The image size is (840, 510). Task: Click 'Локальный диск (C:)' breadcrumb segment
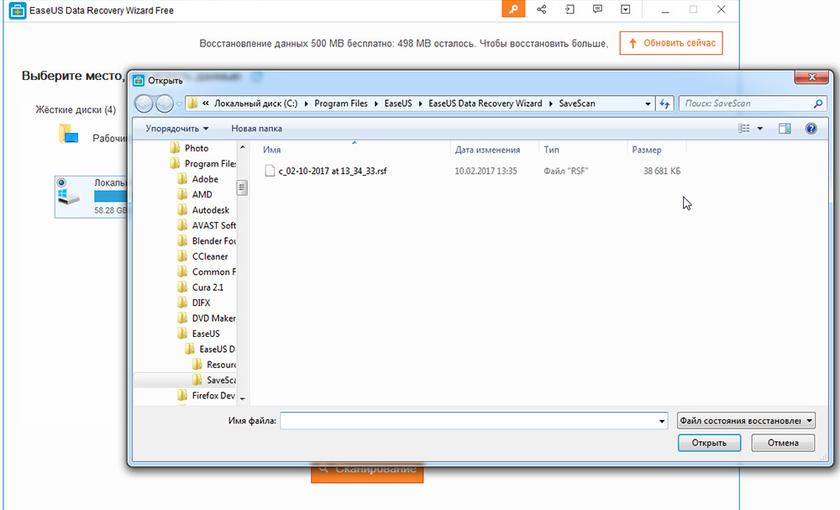[x=256, y=103]
